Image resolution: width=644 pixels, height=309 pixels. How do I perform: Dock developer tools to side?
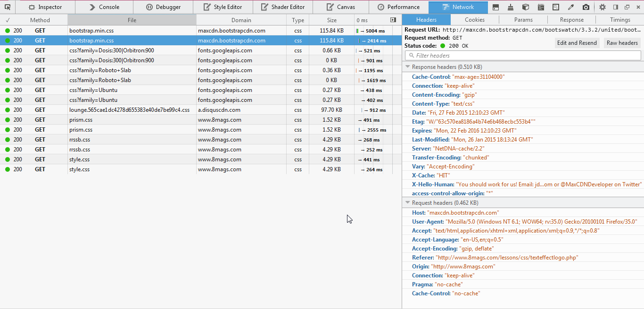coord(615,7)
